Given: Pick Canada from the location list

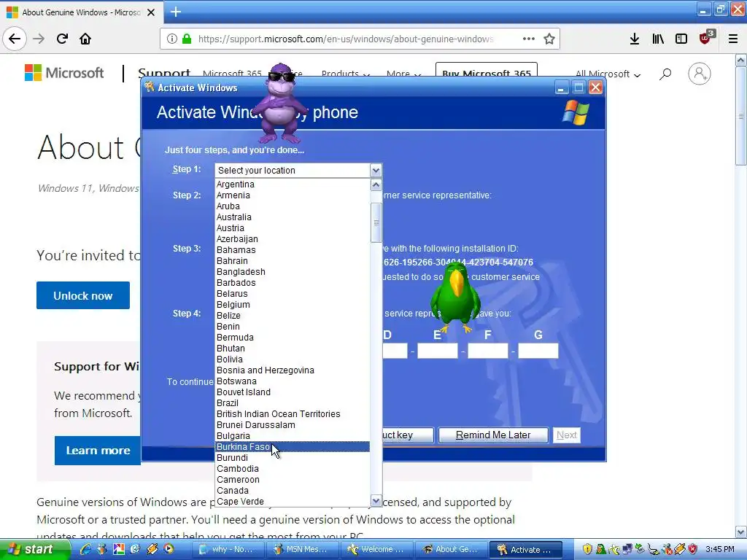Looking at the screenshot, I should pos(292,491).
